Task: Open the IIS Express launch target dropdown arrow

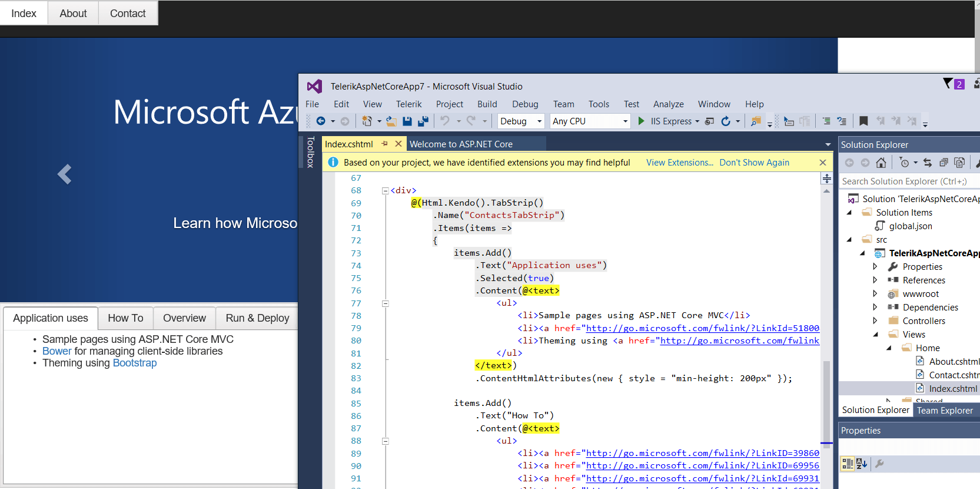Action: (697, 121)
